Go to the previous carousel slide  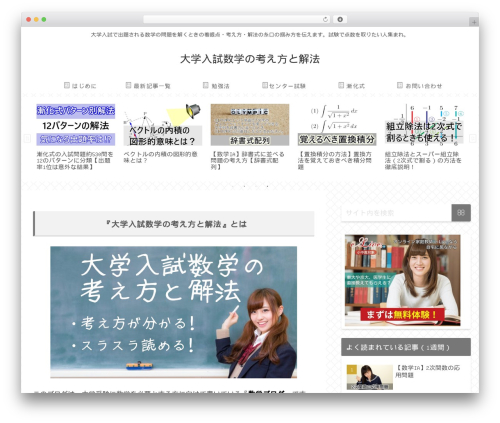(x=27, y=138)
